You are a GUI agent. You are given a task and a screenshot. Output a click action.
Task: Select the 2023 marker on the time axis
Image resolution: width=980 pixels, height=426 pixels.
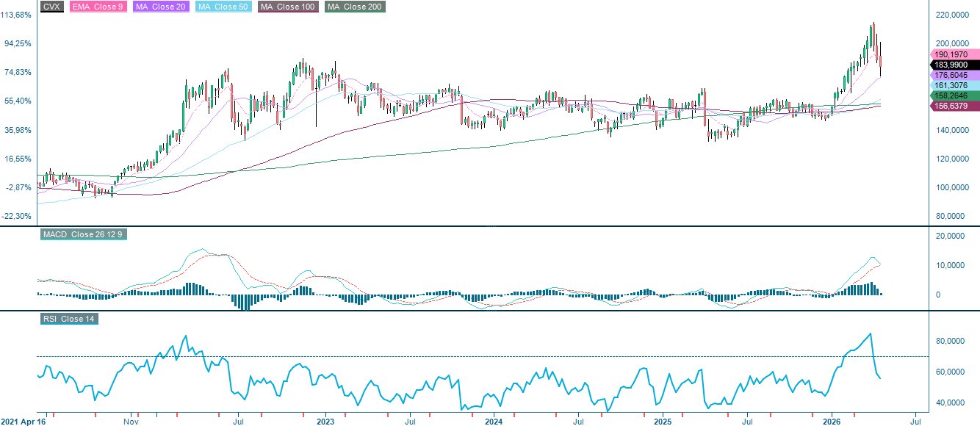[x=325, y=422]
